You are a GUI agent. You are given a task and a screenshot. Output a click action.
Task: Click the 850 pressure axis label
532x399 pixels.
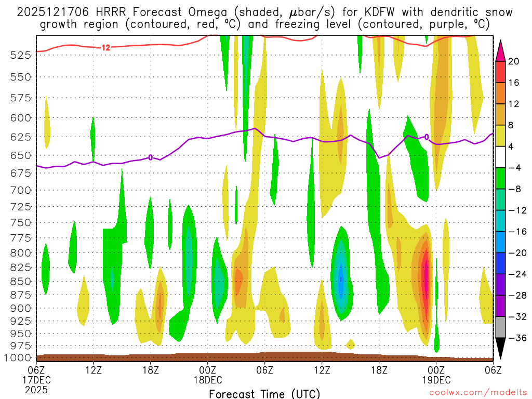point(21,281)
